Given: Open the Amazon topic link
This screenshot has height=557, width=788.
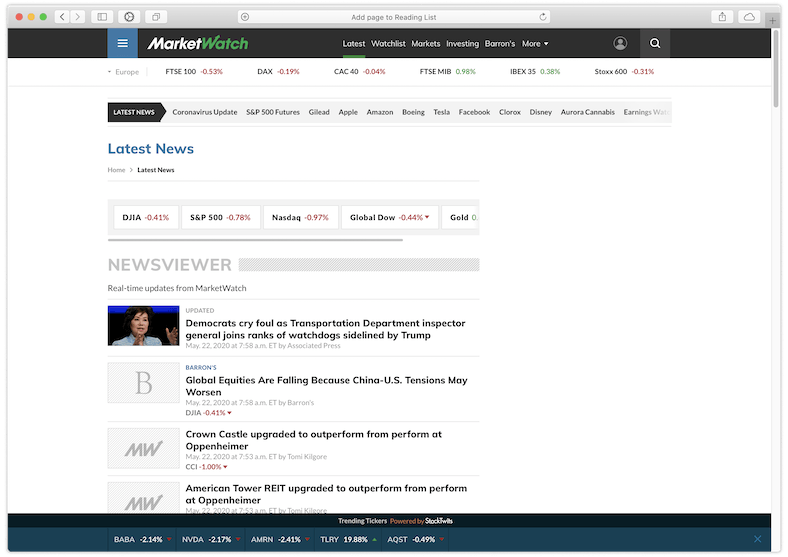Looking at the screenshot, I should 380,112.
